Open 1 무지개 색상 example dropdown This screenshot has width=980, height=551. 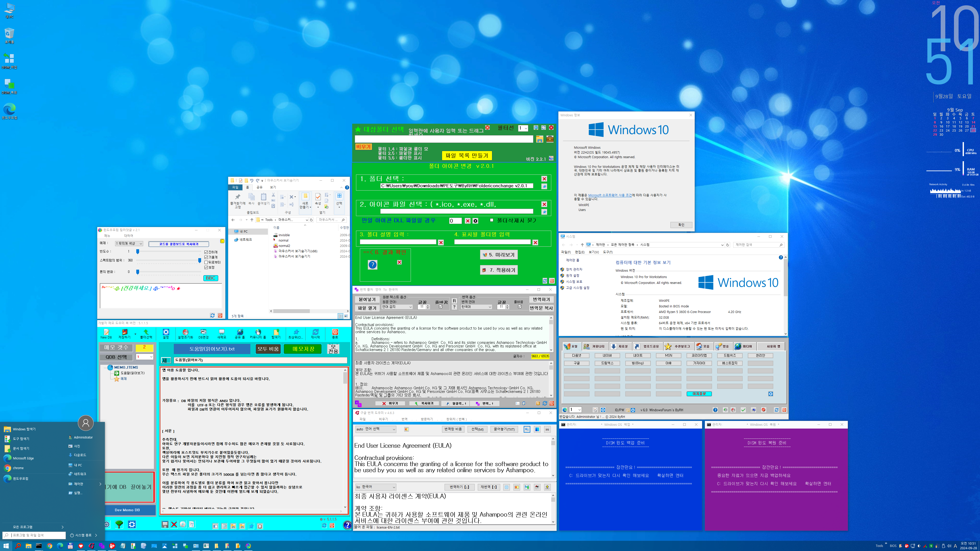[129, 244]
